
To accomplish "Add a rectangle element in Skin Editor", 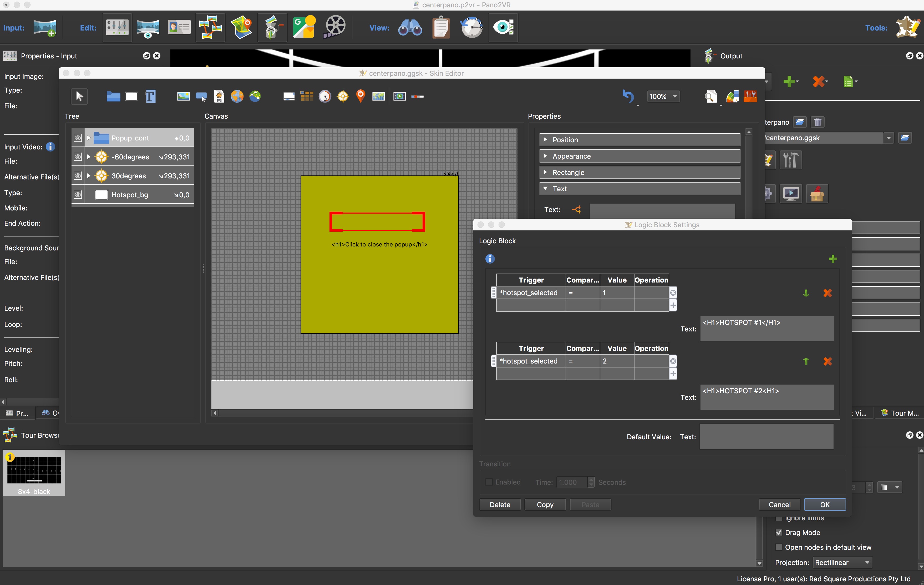I will coord(131,96).
